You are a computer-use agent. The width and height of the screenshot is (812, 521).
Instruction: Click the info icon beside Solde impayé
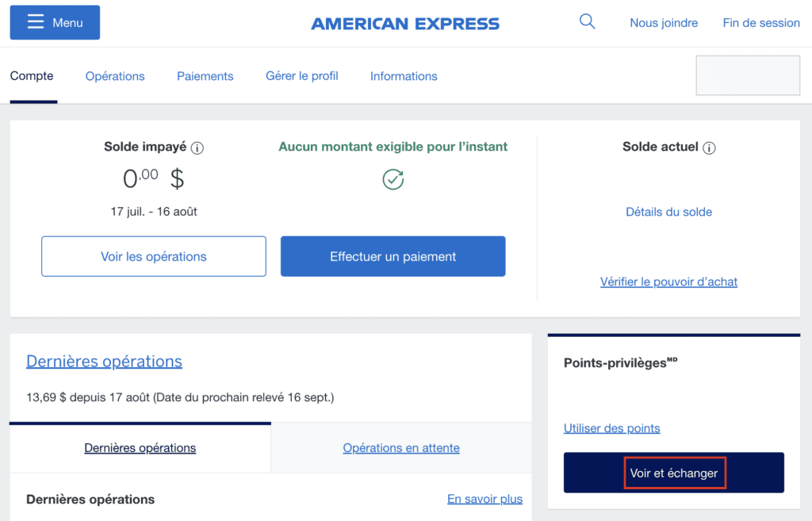pyautogui.click(x=196, y=147)
